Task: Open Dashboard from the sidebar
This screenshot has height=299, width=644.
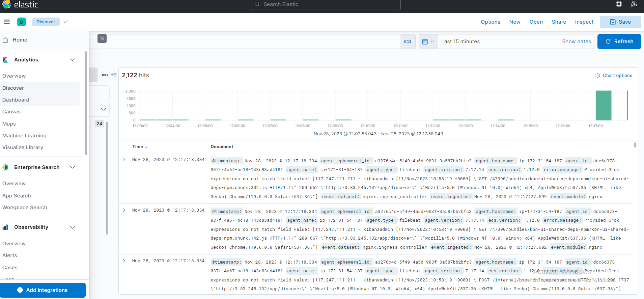Action: point(16,100)
